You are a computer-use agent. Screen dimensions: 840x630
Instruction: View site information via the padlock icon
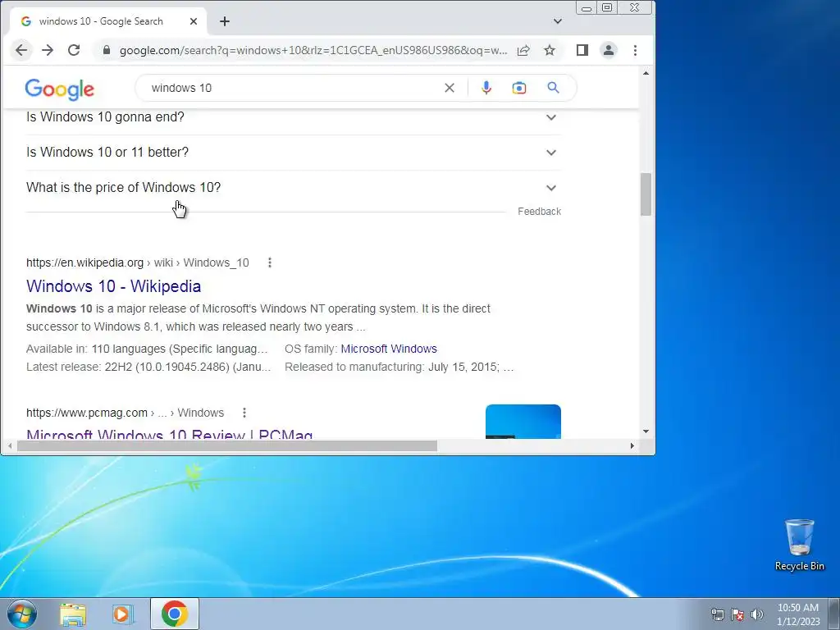tap(107, 50)
